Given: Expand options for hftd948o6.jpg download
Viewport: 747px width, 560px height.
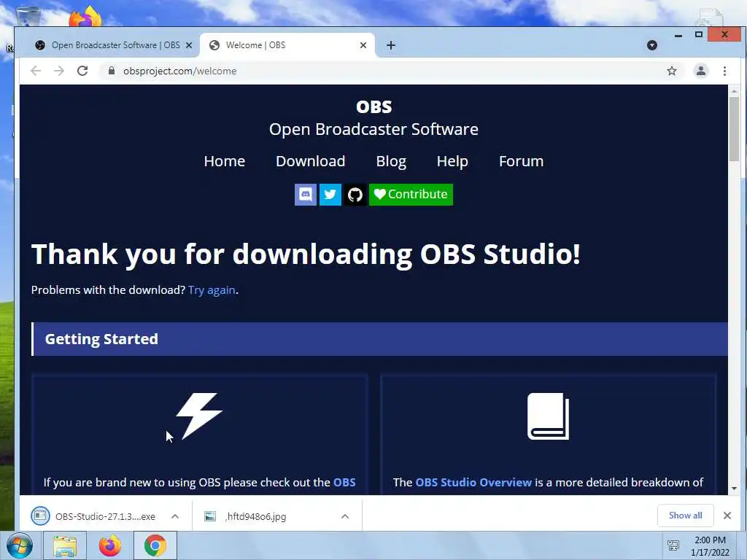Looking at the screenshot, I should (345, 516).
